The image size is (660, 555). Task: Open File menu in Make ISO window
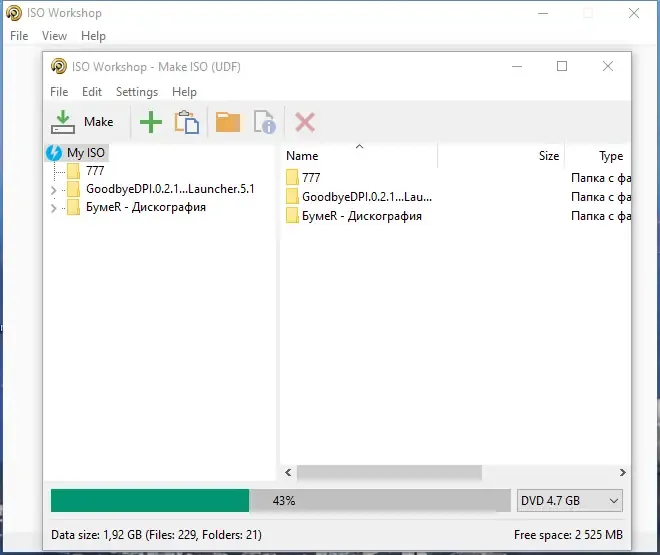click(59, 92)
